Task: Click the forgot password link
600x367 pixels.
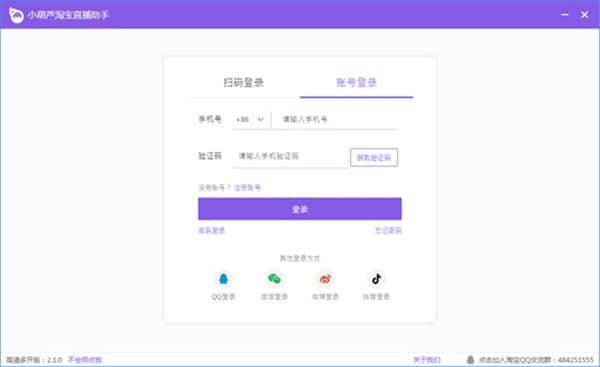Action: pyautogui.click(x=388, y=230)
